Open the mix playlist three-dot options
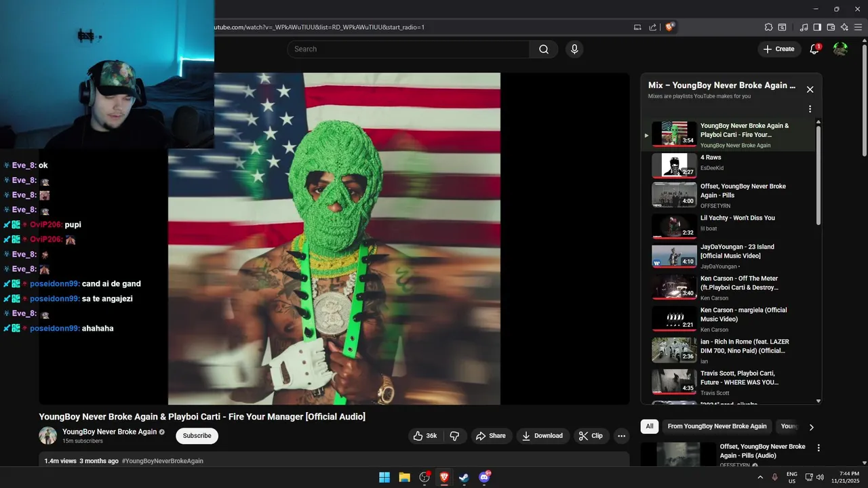 point(810,109)
